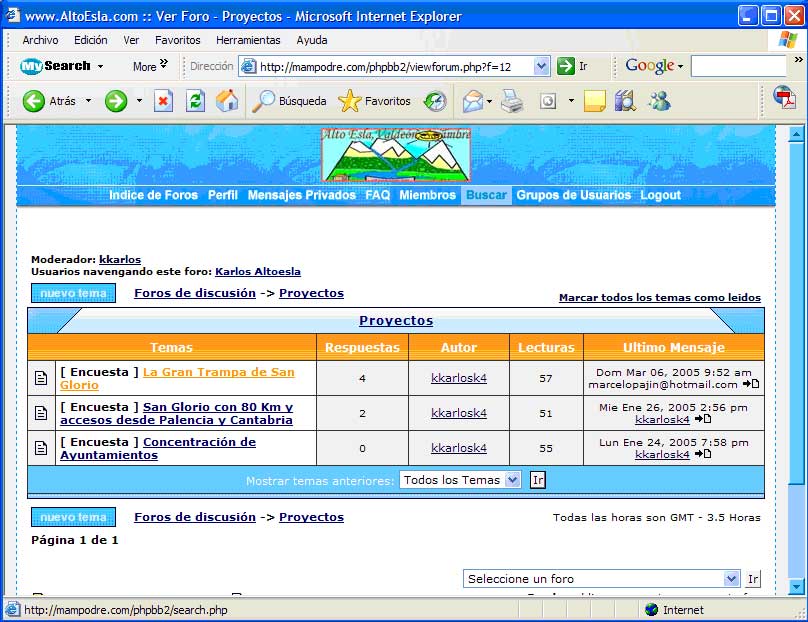
Task: Open the Favoritos toolbar button
Action: coord(375,101)
